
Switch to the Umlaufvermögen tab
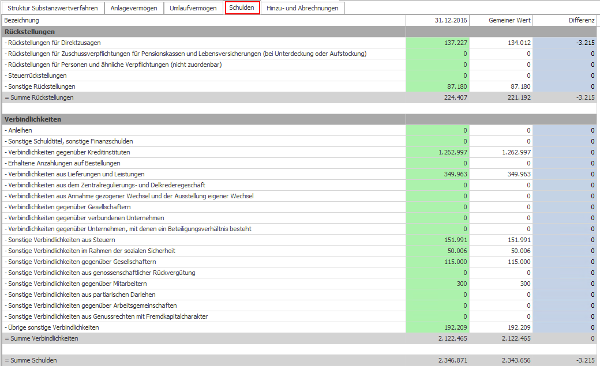(193, 8)
